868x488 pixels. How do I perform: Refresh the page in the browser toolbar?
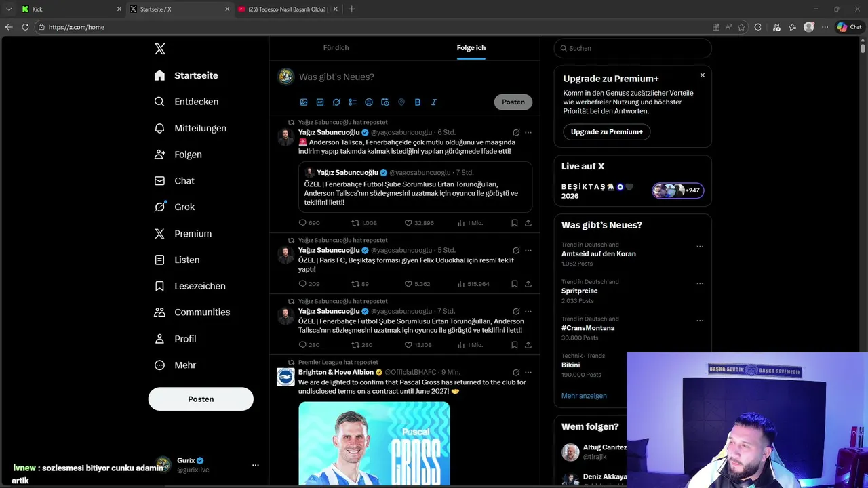coord(25,27)
